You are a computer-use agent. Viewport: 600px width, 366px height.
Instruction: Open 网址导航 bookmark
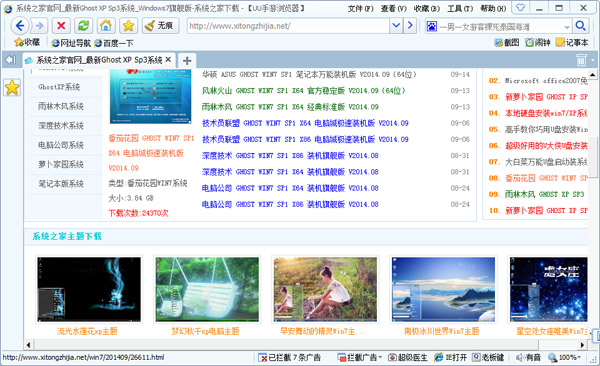tap(71, 43)
